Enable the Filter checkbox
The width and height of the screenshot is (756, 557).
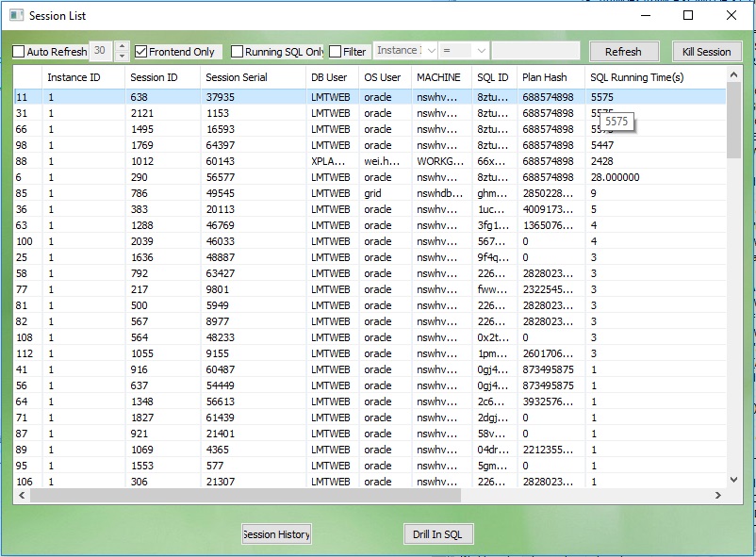point(335,52)
